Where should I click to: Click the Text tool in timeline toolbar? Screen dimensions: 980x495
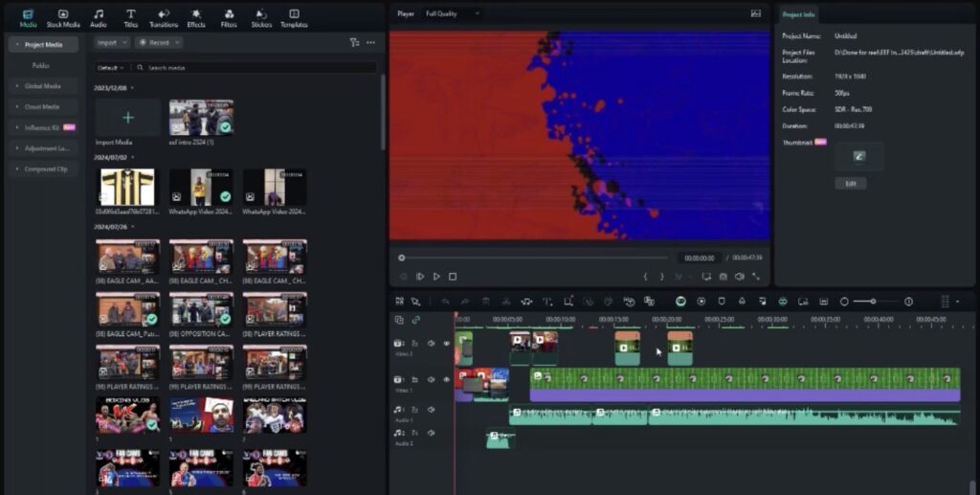(x=547, y=301)
